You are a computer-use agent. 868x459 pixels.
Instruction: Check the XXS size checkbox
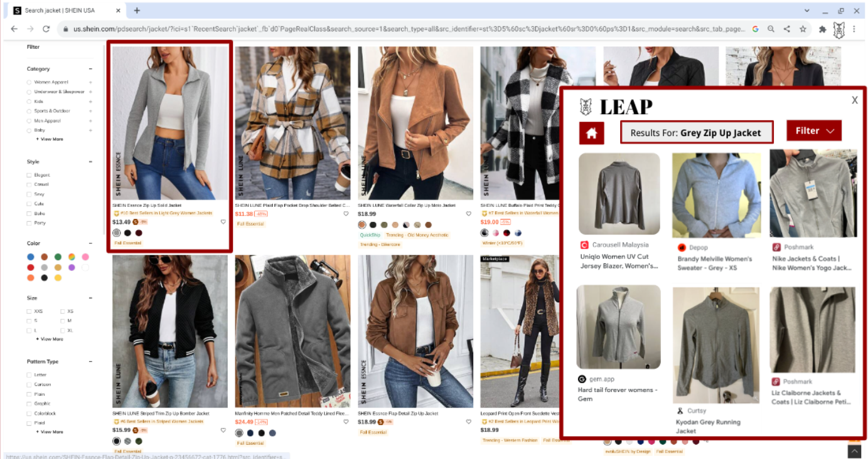[29, 311]
